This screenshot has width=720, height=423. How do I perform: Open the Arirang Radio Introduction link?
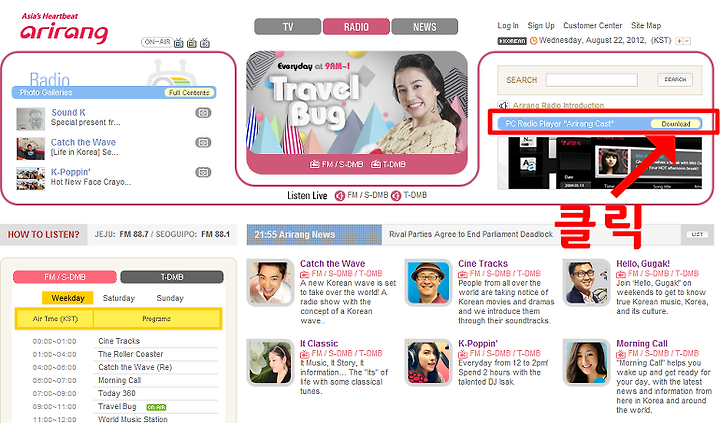(558, 106)
